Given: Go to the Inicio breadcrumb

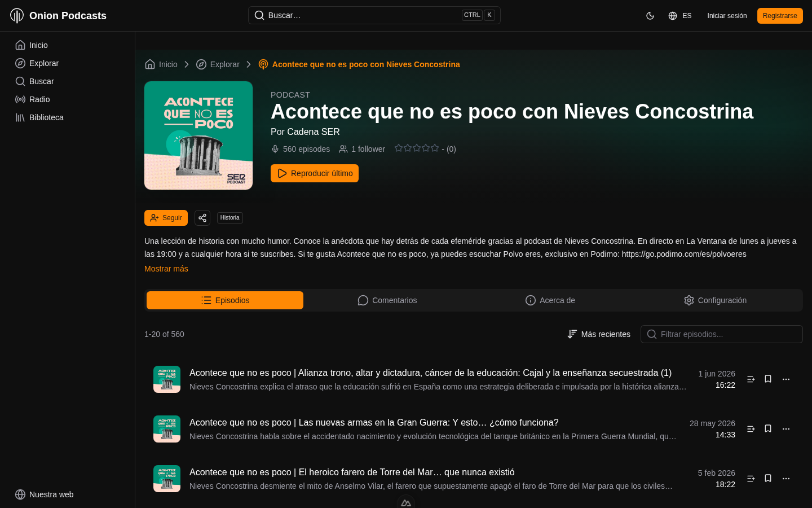Looking at the screenshot, I should 161,64.
